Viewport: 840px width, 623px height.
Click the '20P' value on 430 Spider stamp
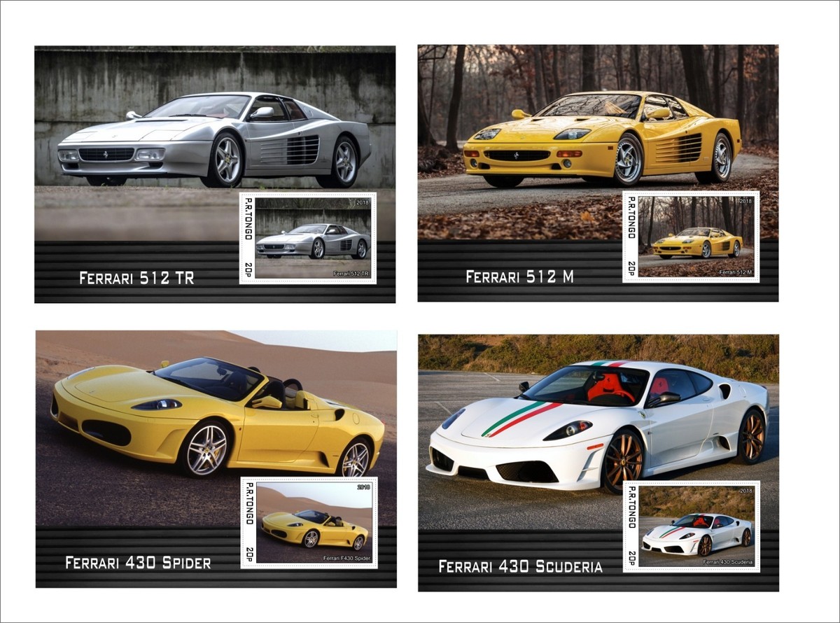coord(248,556)
